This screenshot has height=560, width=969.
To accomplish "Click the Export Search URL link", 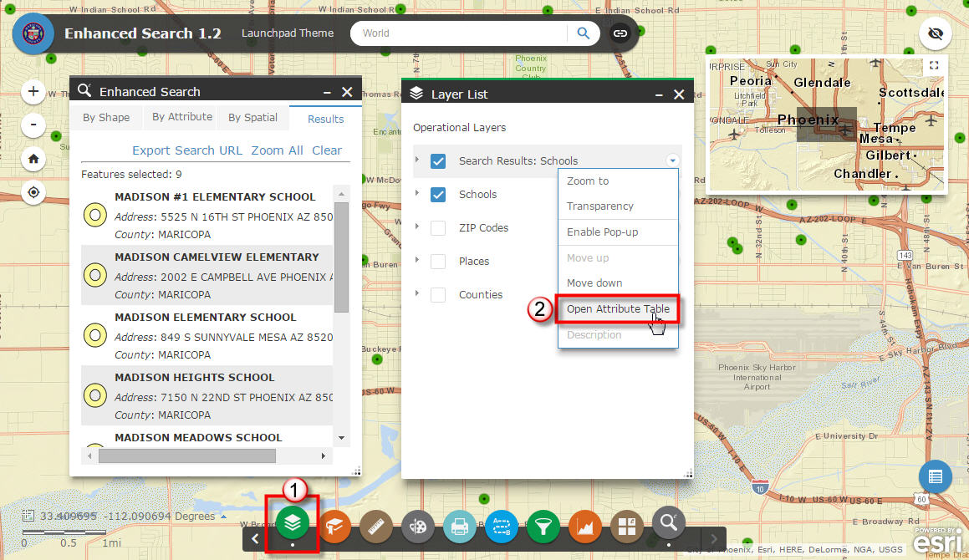I will (187, 150).
